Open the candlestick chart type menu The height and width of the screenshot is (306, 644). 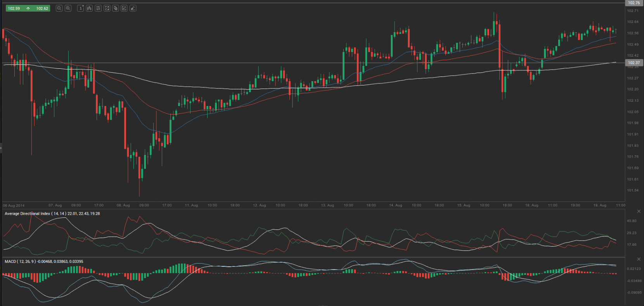pyautogui.click(x=89, y=8)
